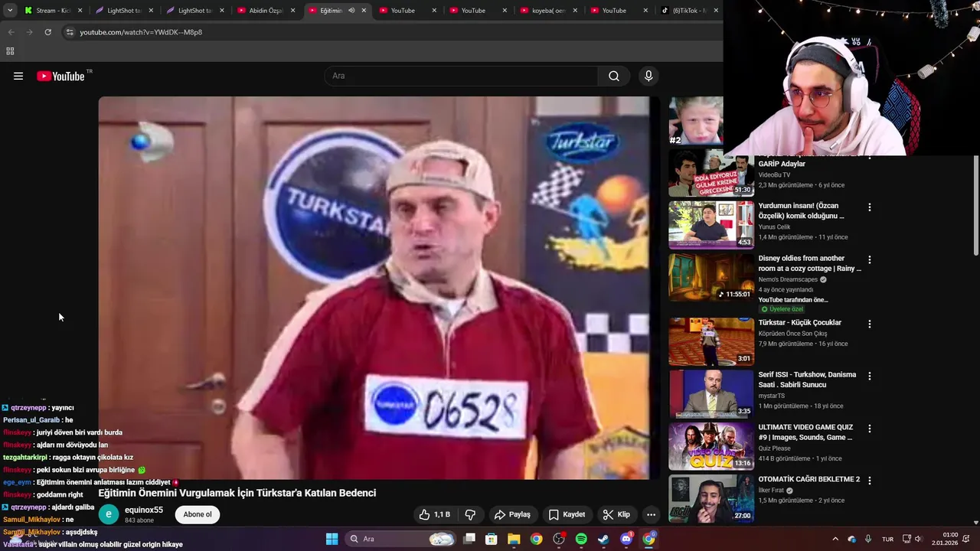Open Nemo's Dreamscapes channel name
Viewport: 980px width, 551px height.
pos(788,279)
